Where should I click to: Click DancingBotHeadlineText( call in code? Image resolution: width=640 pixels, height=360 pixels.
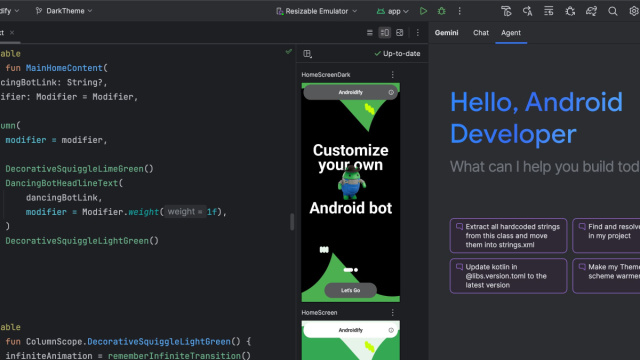click(x=64, y=183)
